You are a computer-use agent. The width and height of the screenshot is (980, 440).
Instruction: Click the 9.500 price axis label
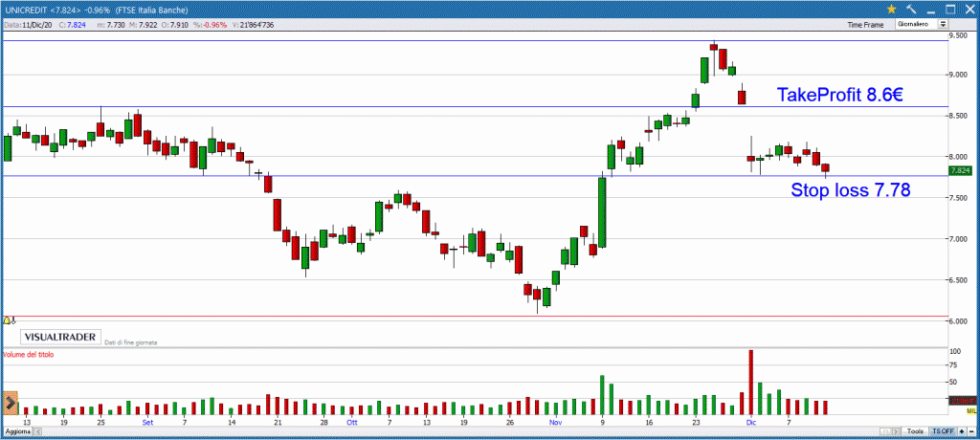958,36
